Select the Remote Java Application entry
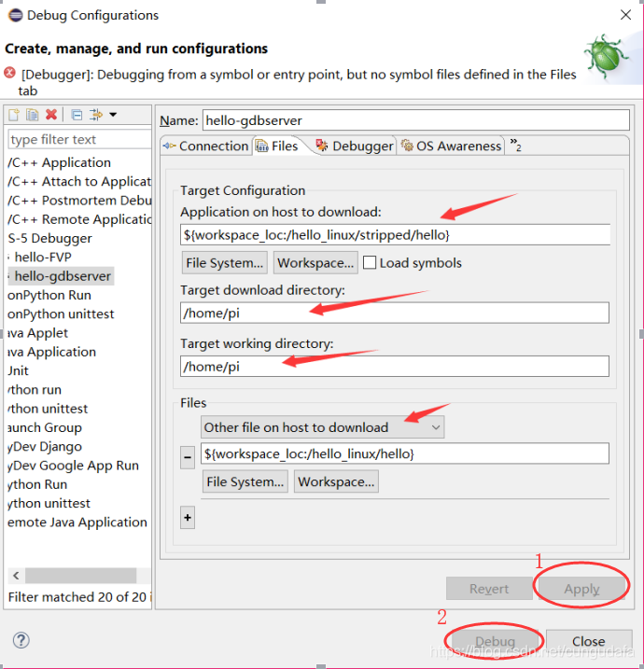This screenshot has height=669, width=644. pyautogui.click(x=77, y=522)
